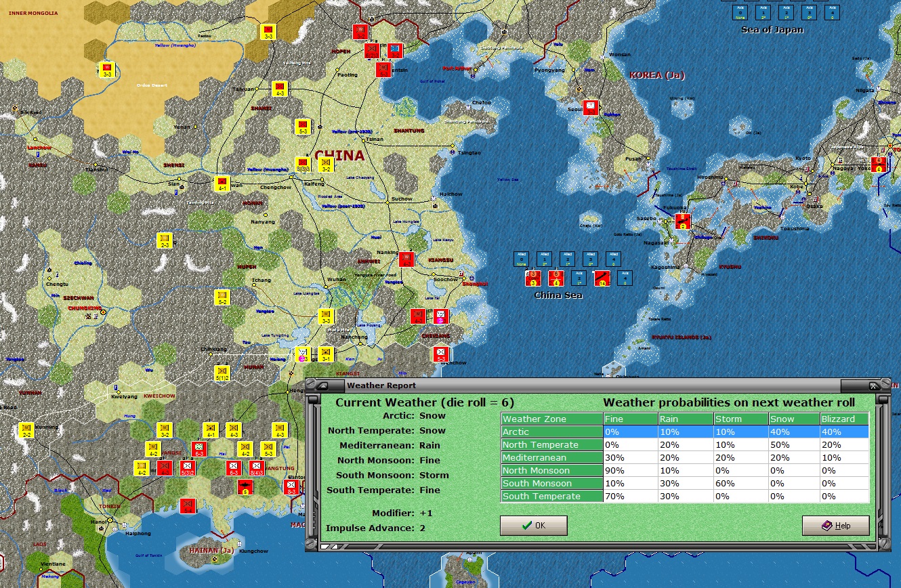
Task: Click the China Sea Axis 2 box
Action: [579, 278]
